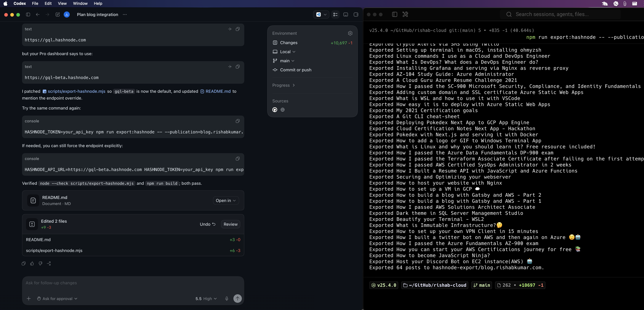Open the Apple menu
This screenshot has width=644, height=310.
[5, 3]
